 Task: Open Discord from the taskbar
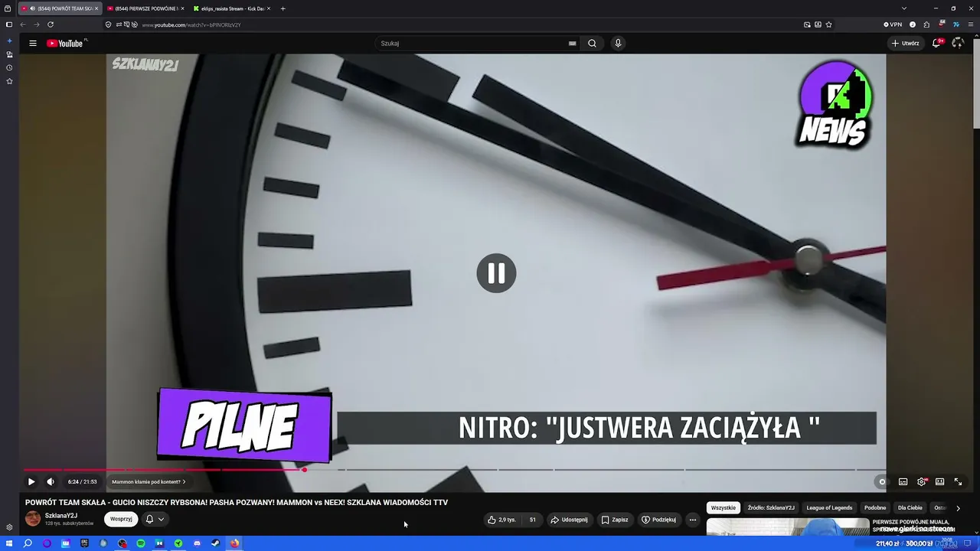click(x=197, y=543)
